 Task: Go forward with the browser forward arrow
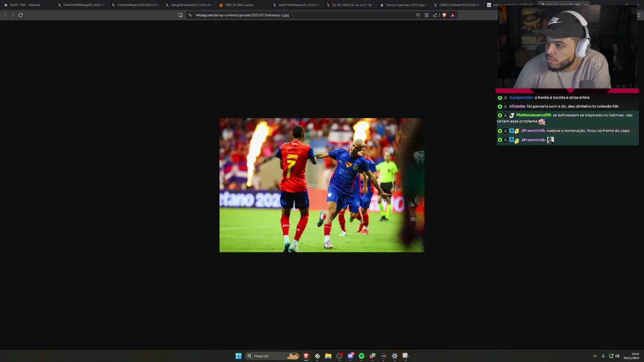[x=13, y=15]
